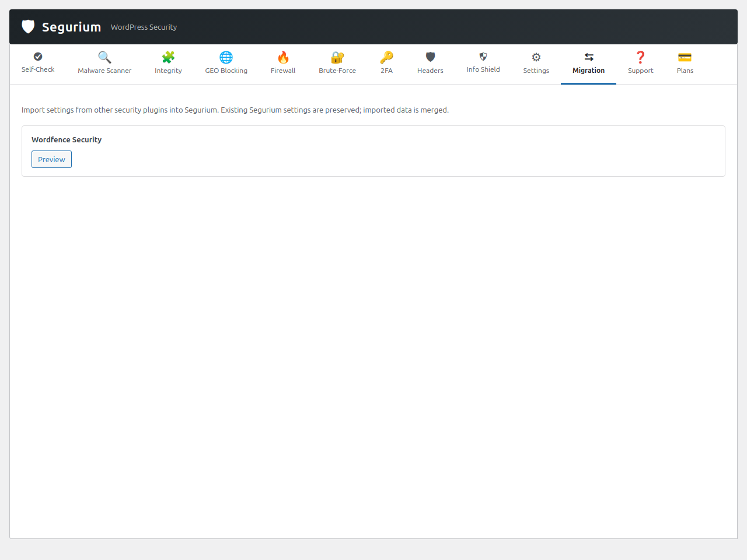The image size is (747, 560).
Task: Click the Headers shield icon
Action: coord(430,57)
